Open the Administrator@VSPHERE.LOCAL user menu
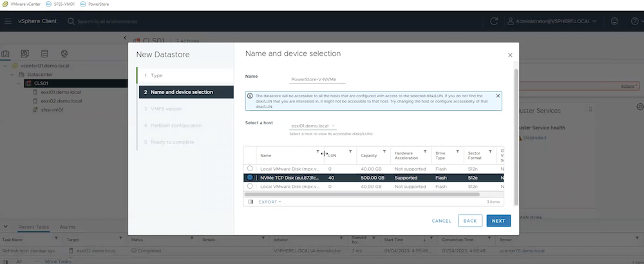The image size is (644, 264). [x=552, y=21]
